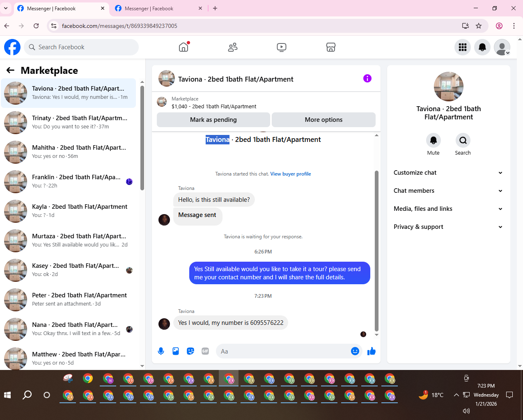Switch to second Messenger browser tab
This screenshot has width=523, height=420.
click(x=158, y=9)
